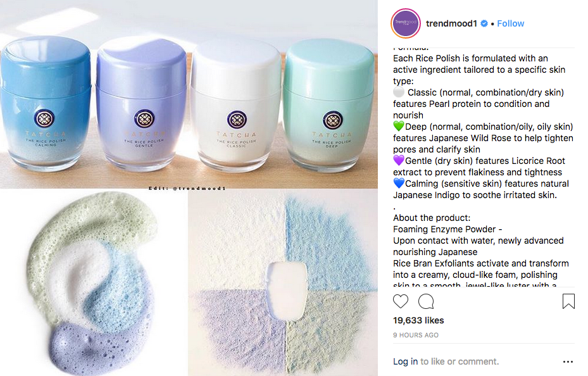Click the blue Calming rice polish jar

[x=45, y=103]
